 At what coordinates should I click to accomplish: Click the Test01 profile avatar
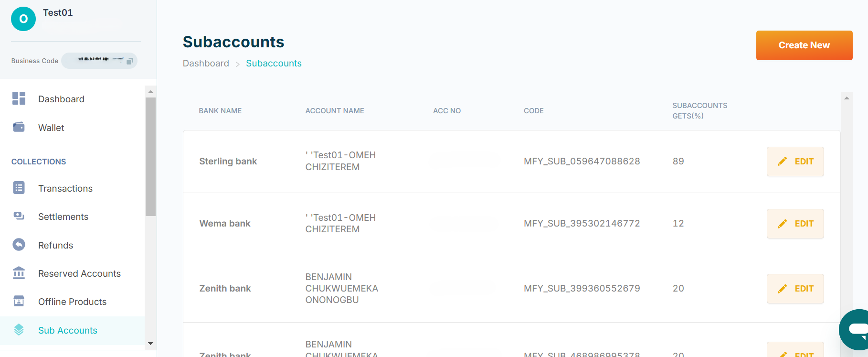(23, 19)
